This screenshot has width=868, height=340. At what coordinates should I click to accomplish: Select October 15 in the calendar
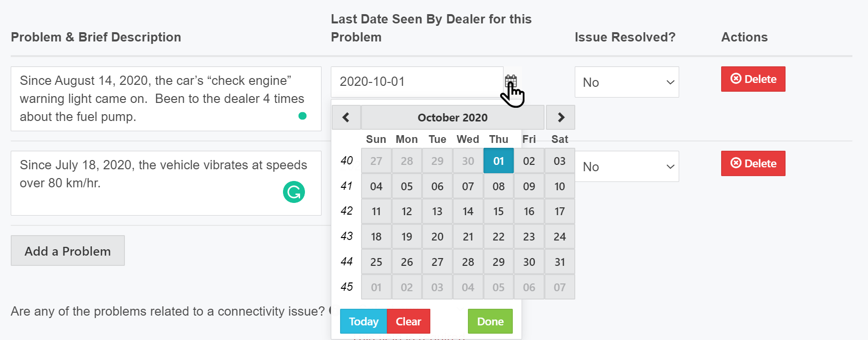pyautogui.click(x=498, y=211)
